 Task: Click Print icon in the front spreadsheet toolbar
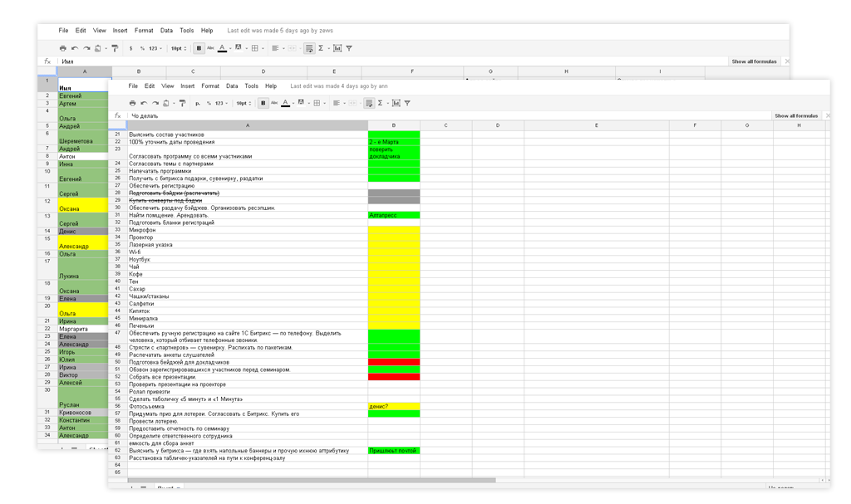(x=132, y=103)
